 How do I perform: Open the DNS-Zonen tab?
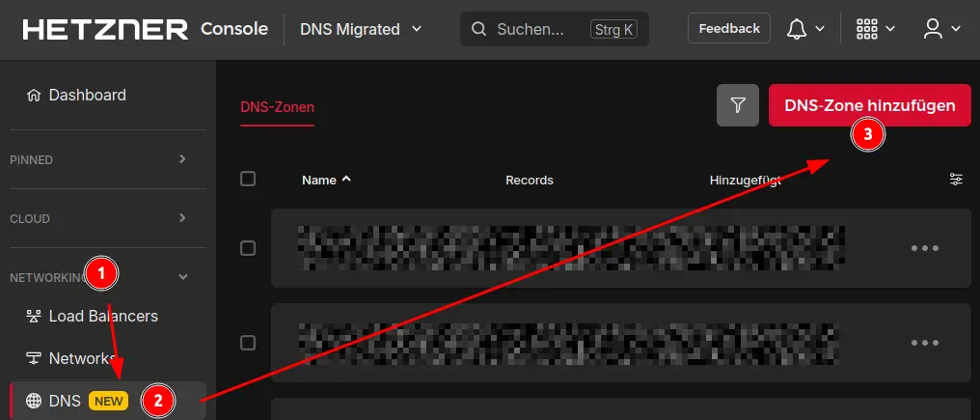click(278, 108)
